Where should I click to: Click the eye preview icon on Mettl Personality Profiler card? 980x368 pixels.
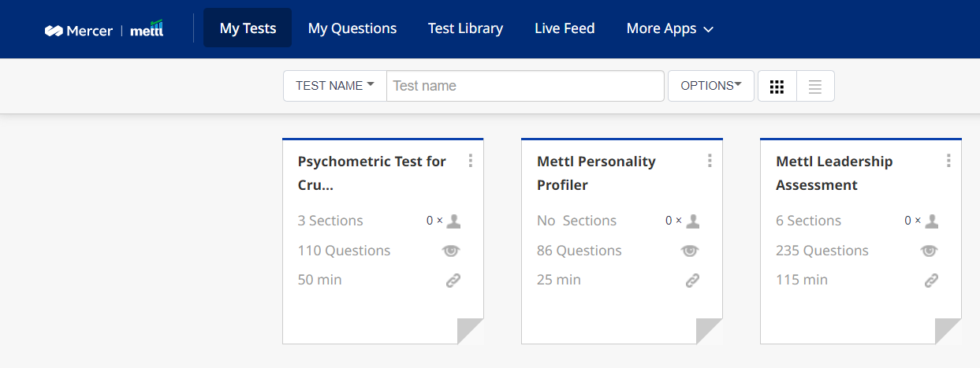[691, 251]
